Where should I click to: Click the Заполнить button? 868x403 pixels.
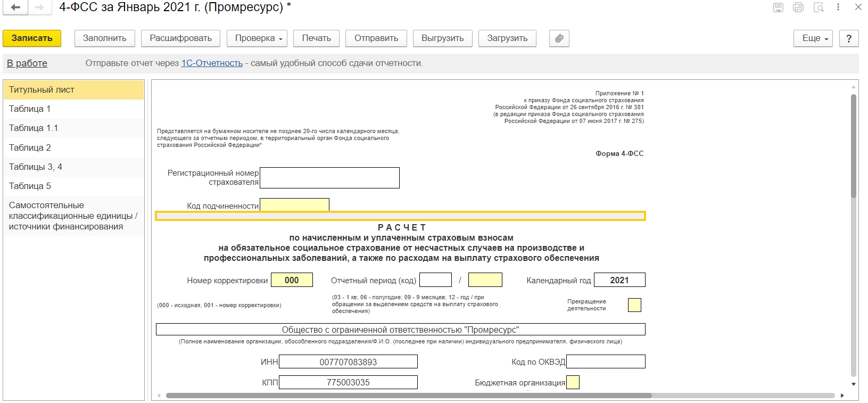105,38
